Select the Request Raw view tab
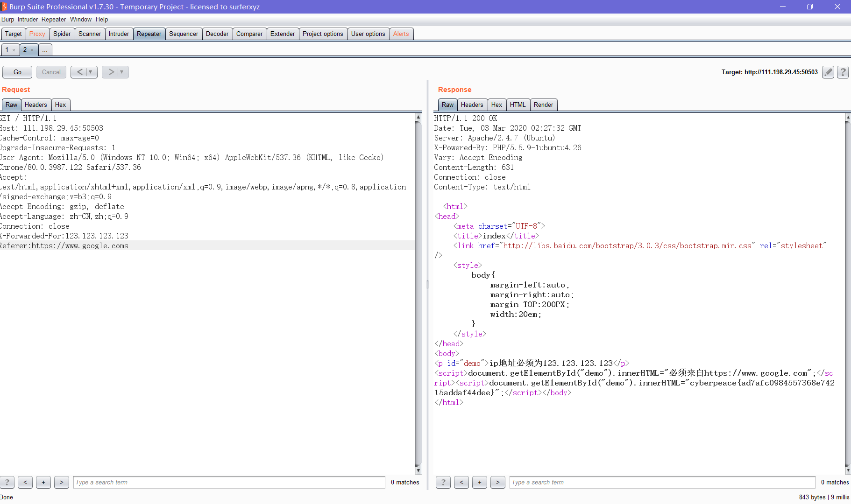 (12, 105)
